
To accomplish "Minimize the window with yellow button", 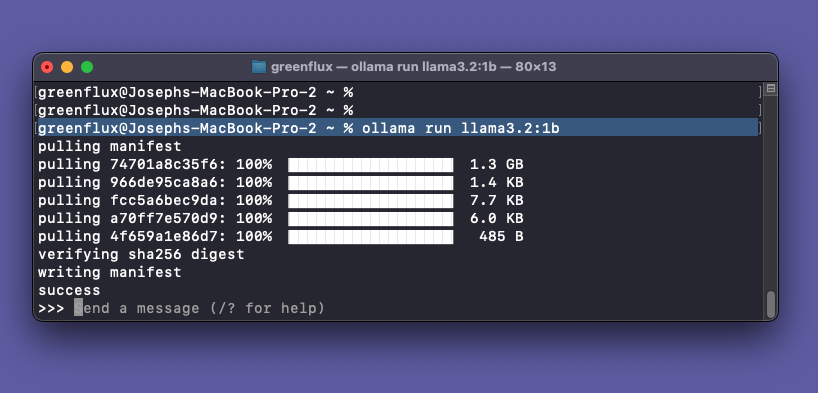I will (67, 67).
